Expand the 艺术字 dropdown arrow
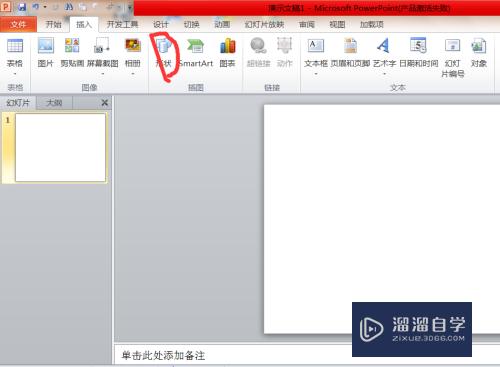This screenshot has height=367, width=500. point(384,73)
